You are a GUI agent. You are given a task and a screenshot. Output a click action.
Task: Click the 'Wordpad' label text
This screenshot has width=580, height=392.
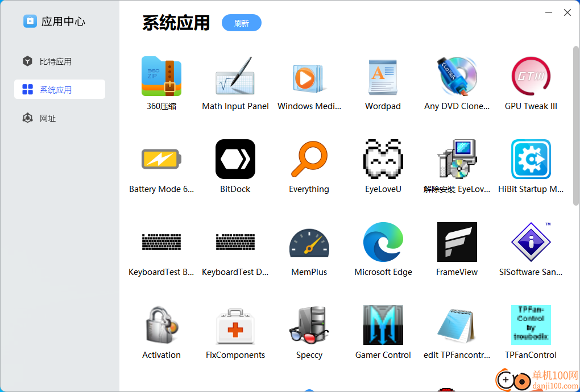click(383, 106)
